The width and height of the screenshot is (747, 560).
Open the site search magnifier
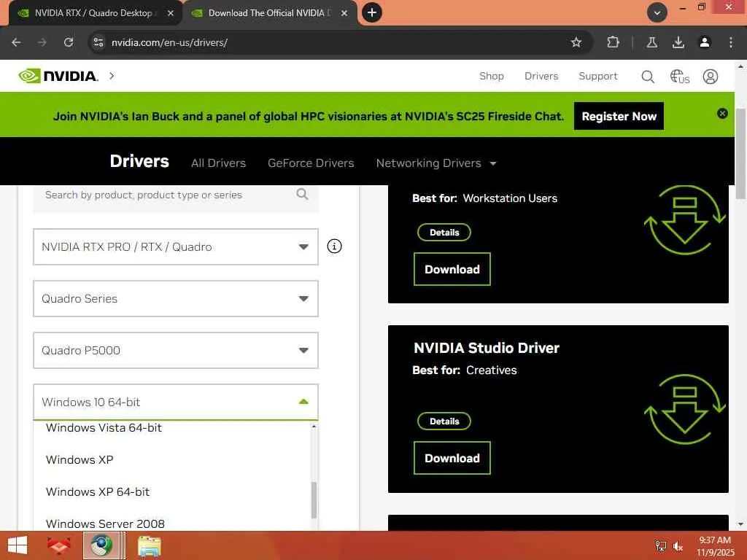[648, 77]
